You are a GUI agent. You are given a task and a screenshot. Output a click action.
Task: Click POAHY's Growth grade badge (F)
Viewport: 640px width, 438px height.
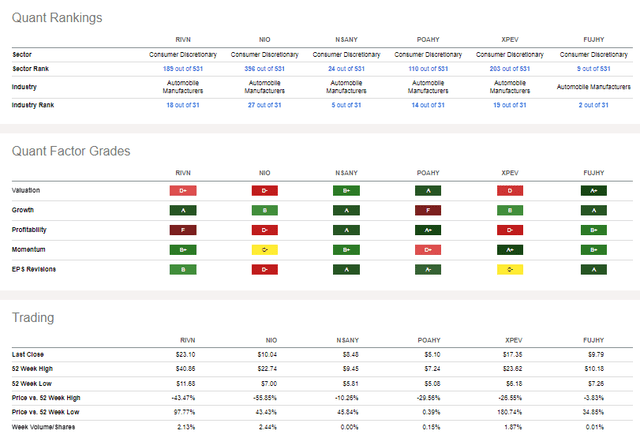pos(428,210)
